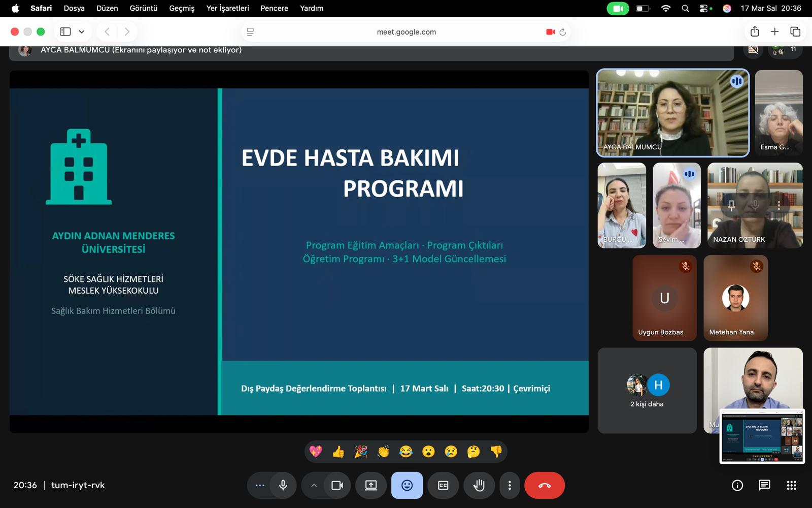This screenshot has width=812, height=508.
Task: Click the meet.google.com address bar
Action: [x=406, y=31]
